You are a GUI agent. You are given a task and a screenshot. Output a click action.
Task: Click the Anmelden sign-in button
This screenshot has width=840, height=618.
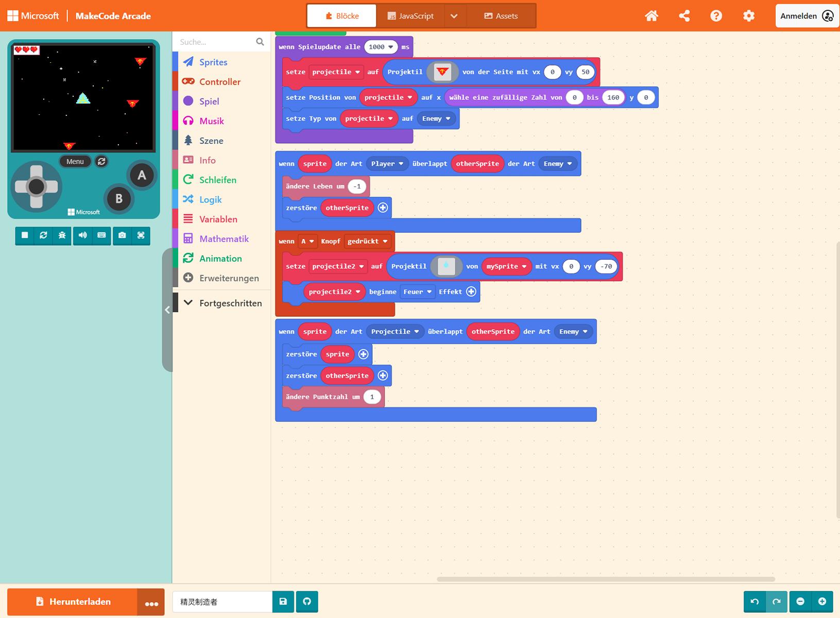(806, 16)
